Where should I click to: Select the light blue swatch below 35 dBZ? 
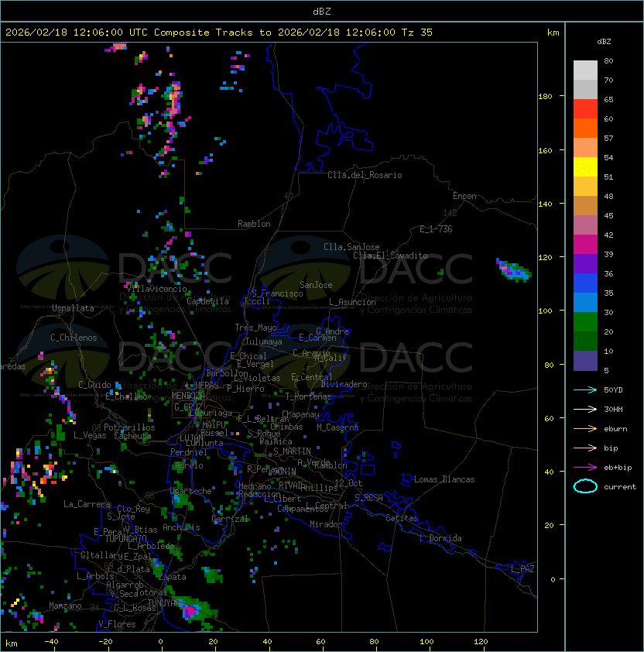pyautogui.click(x=585, y=302)
